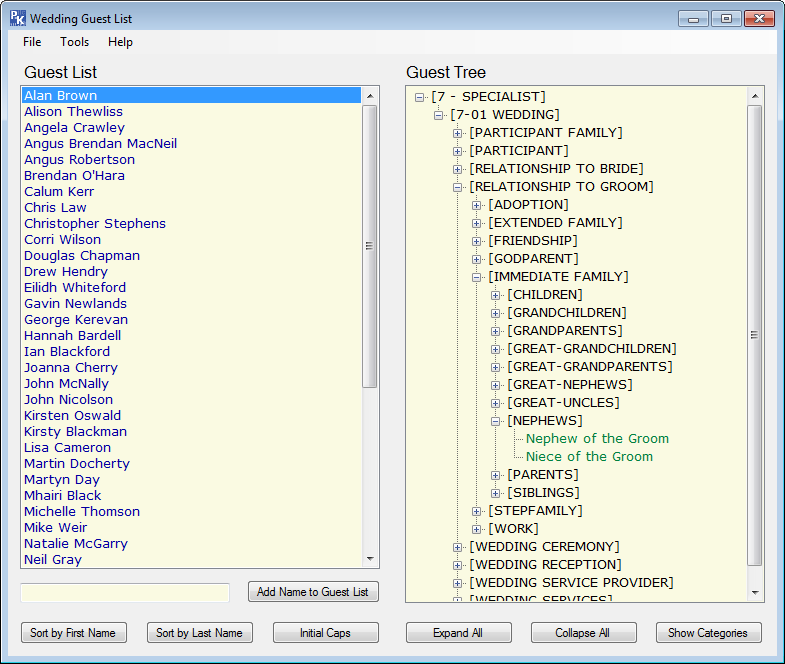The width and height of the screenshot is (785, 664).
Task: Expand the [RELATIONSHIP TO BRIDE] node
Action: pyautogui.click(x=458, y=169)
